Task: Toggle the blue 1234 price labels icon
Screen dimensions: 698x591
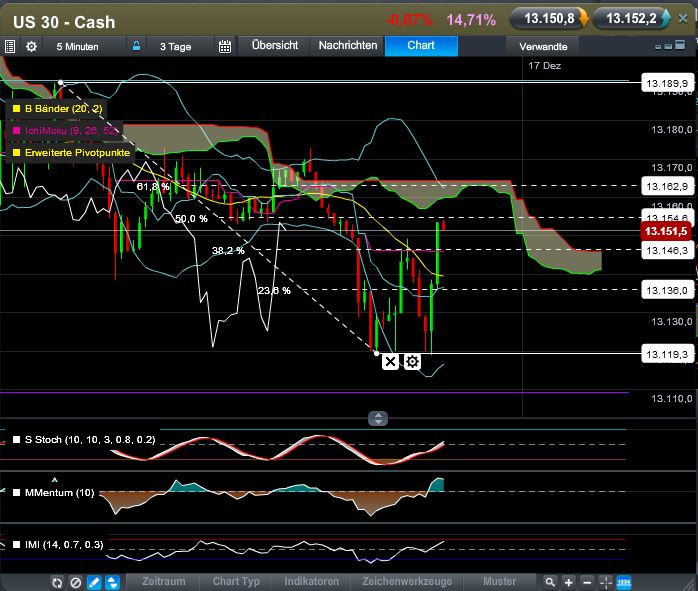Action: [624, 582]
